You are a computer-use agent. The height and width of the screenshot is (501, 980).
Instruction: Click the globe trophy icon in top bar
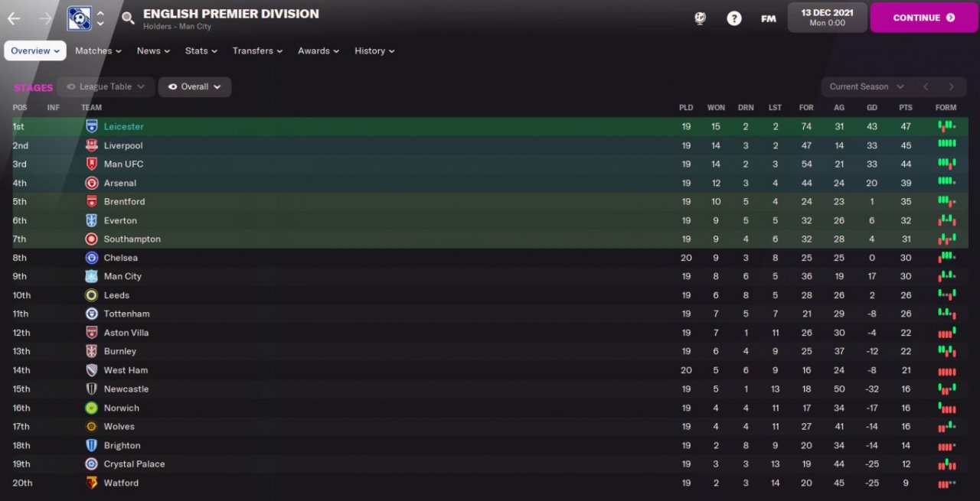tap(700, 18)
